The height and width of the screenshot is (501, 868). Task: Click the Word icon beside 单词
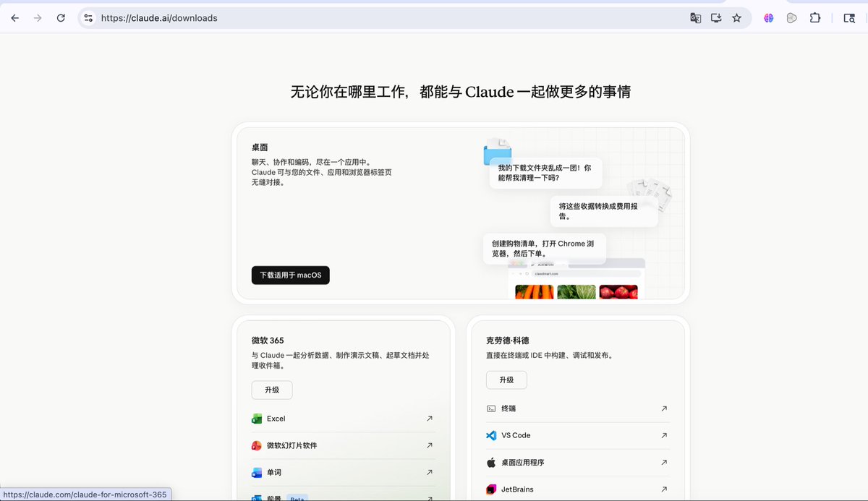click(257, 472)
